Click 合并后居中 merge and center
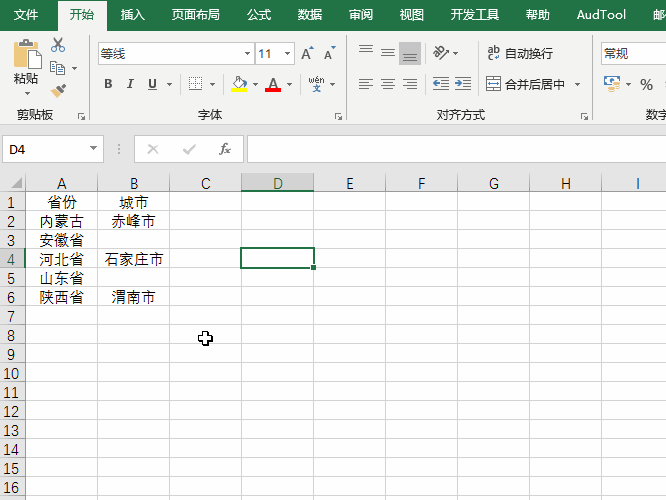 [x=525, y=84]
